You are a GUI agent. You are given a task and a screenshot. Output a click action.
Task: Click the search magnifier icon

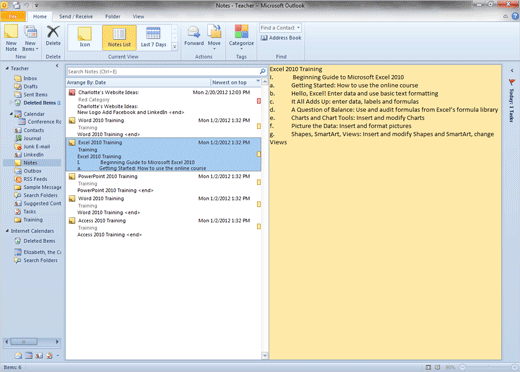[263, 71]
